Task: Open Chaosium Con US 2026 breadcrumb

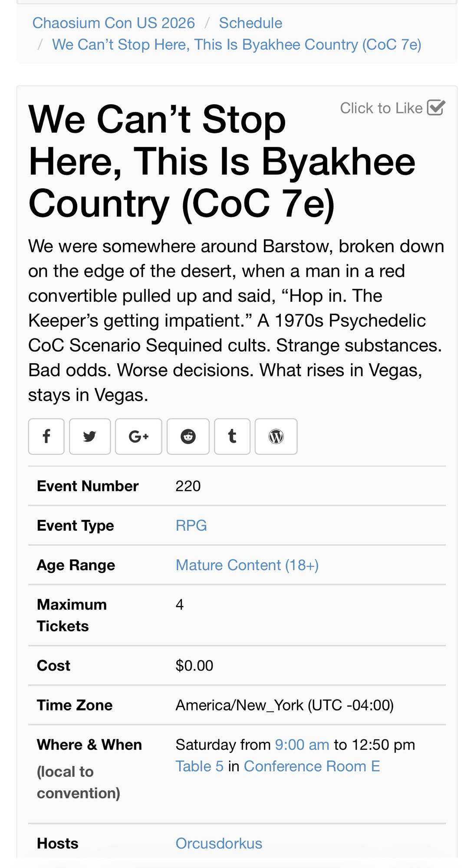Action: tap(114, 23)
